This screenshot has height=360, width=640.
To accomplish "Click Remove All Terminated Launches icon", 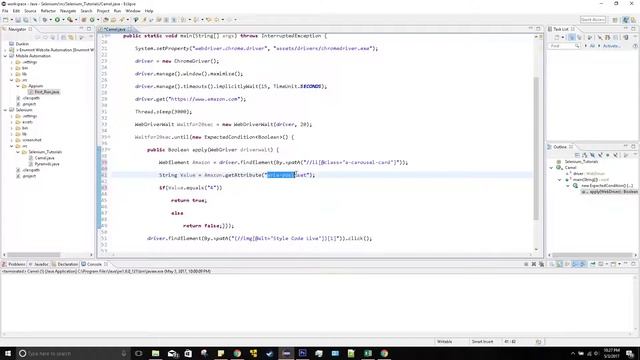I will click(x=541, y=264).
